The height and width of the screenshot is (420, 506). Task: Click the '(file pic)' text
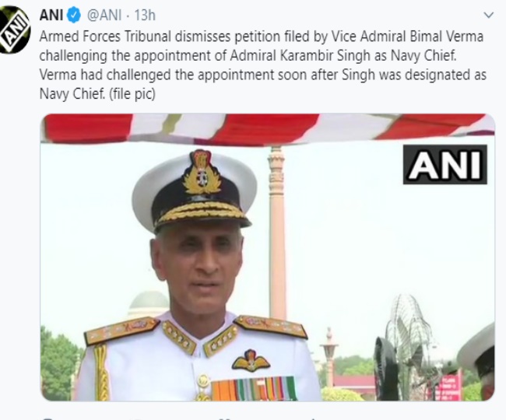(x=132, y=94)
